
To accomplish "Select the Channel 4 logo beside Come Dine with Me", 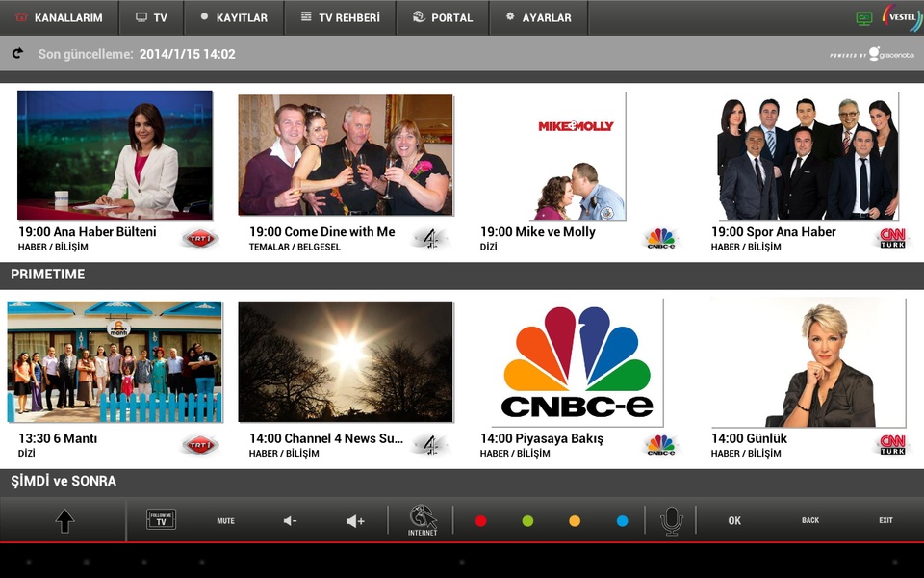I will [431, 238].
